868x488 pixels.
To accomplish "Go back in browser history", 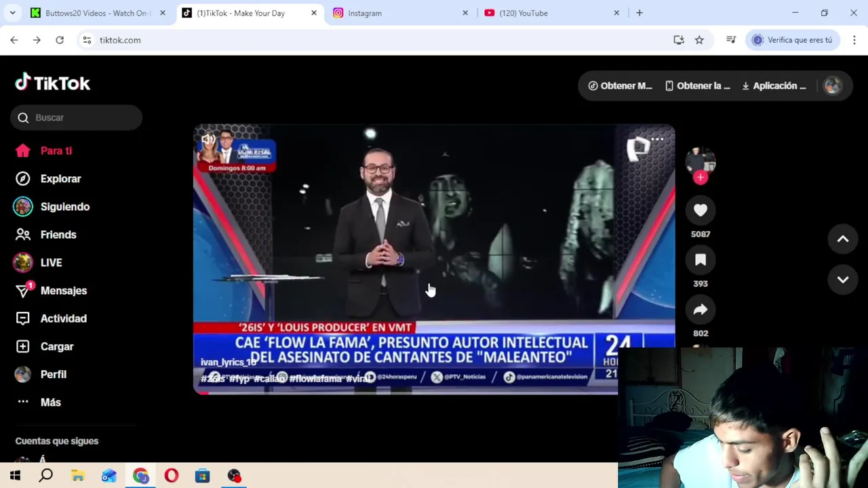I will (14, 40).
